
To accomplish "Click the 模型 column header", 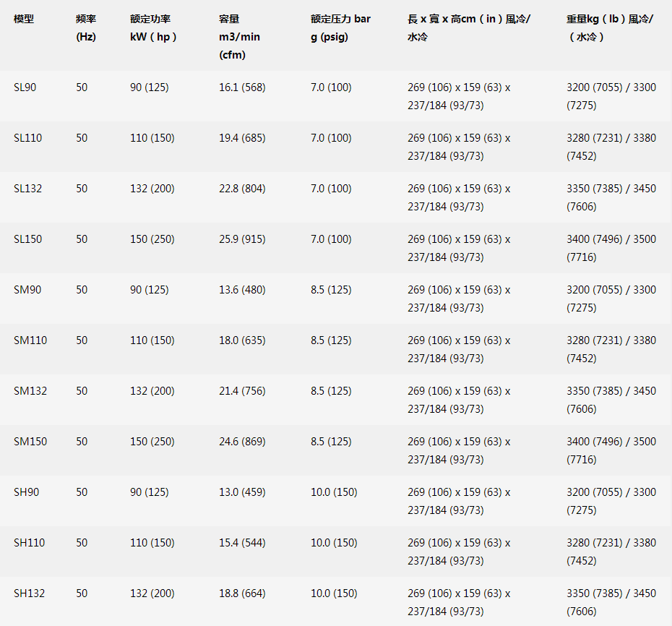I will coord(24,19).
